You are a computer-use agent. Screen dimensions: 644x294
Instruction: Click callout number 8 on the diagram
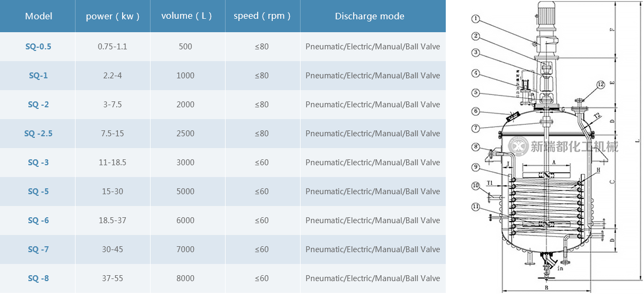click(x=475, y=146)
